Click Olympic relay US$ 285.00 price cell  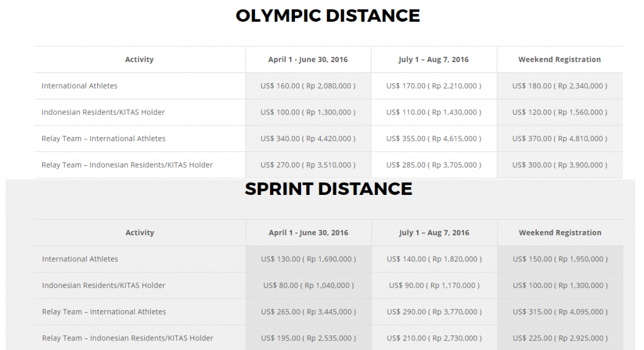tap(434, 165)
